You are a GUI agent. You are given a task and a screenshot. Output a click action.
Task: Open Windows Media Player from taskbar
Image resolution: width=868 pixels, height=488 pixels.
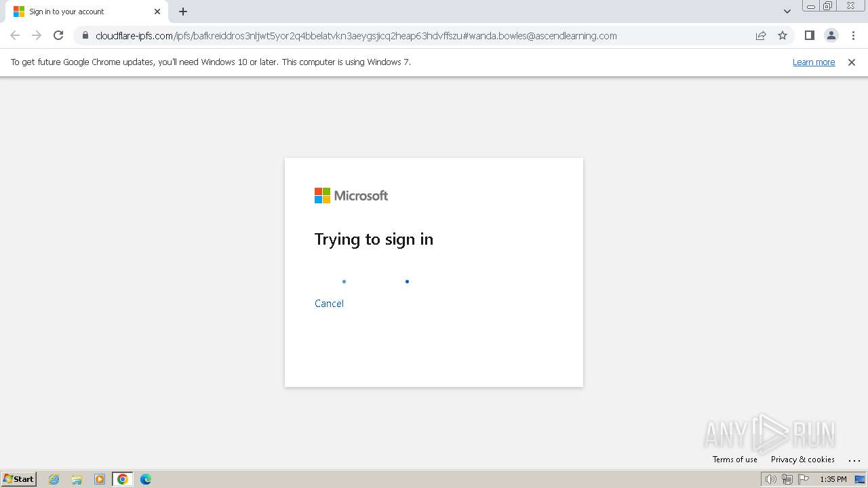100,479
